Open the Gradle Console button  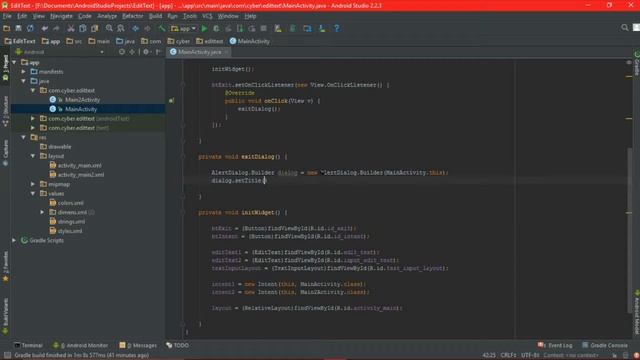coord(605,345)
